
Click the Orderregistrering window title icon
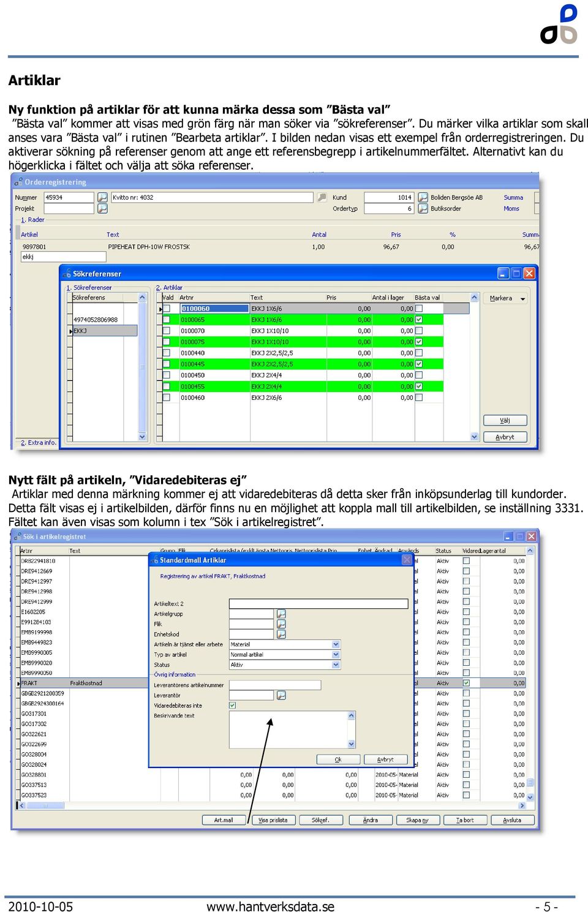click(x=18, y=182)
